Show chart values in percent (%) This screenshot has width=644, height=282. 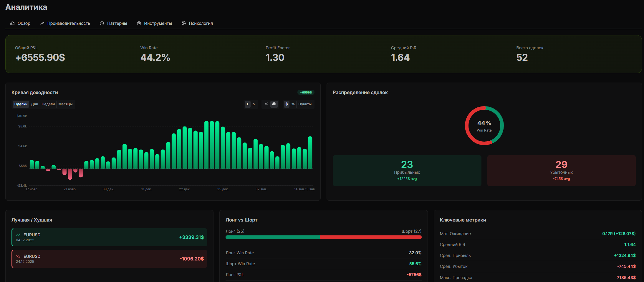click(293, 104)
